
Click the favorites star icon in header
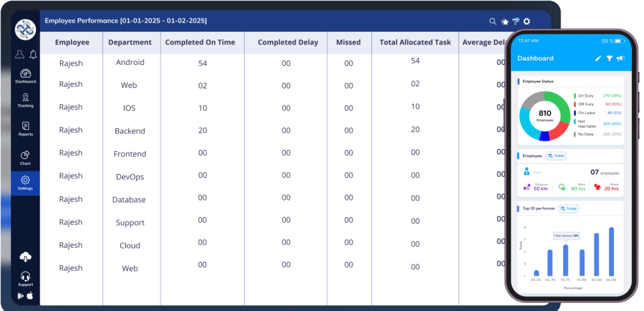click(x=504, y=21)
